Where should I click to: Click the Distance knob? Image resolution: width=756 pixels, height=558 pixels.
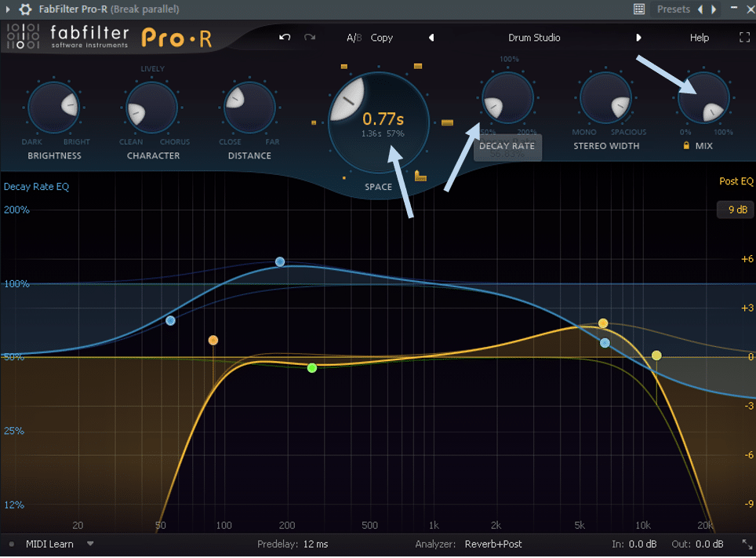[249, 108]
